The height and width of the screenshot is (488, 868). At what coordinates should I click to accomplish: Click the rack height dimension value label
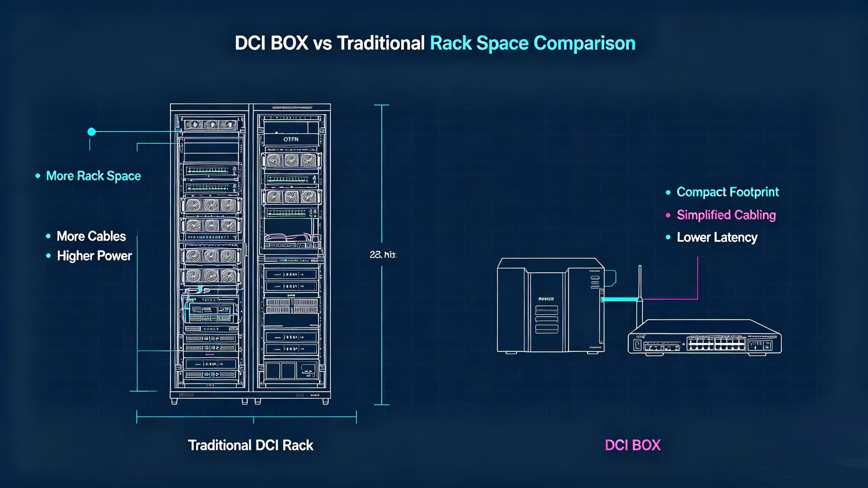tap(383, 255)
